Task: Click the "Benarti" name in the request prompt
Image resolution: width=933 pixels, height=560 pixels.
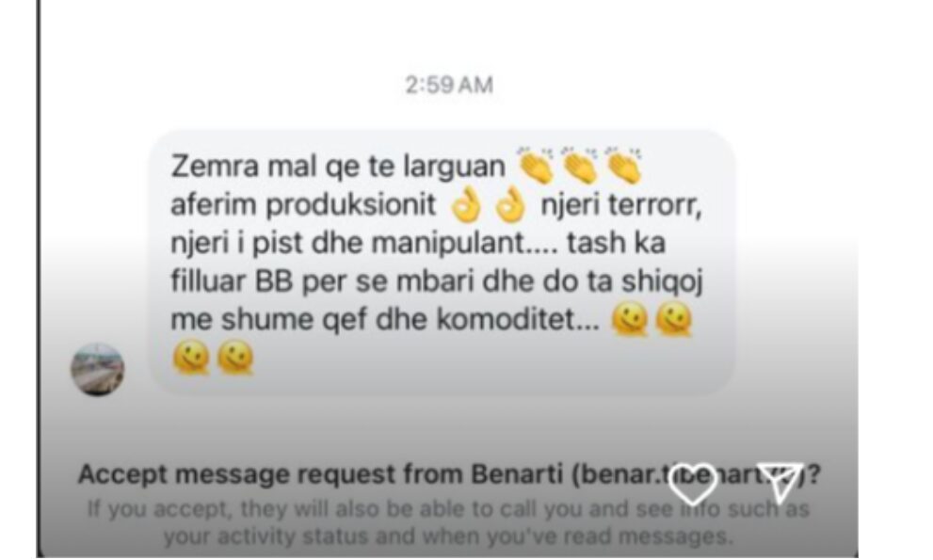Action: (517, 474)
